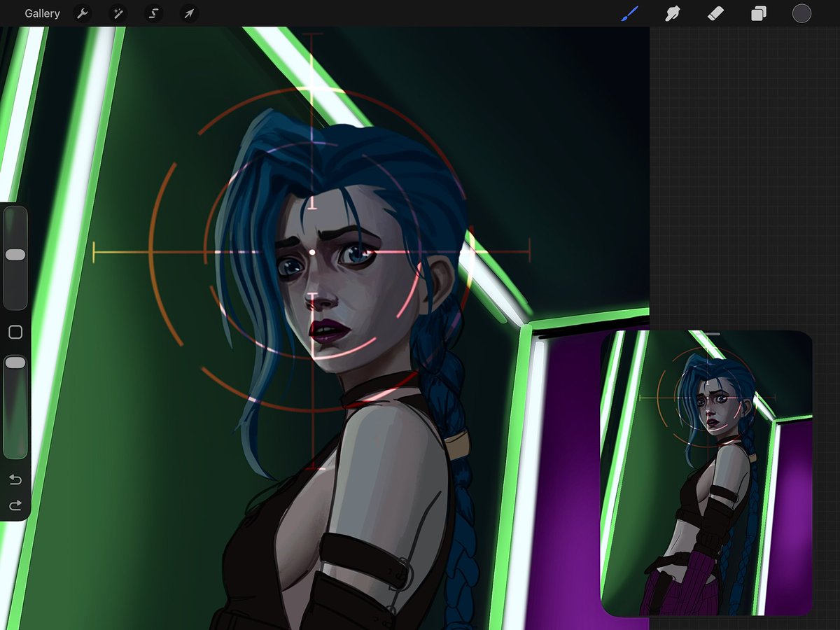Undo the last action

point(15,480)
